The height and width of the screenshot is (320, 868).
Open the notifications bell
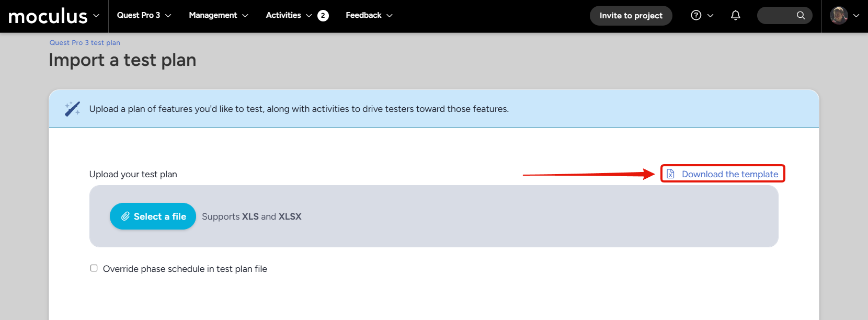pos(735,16)
